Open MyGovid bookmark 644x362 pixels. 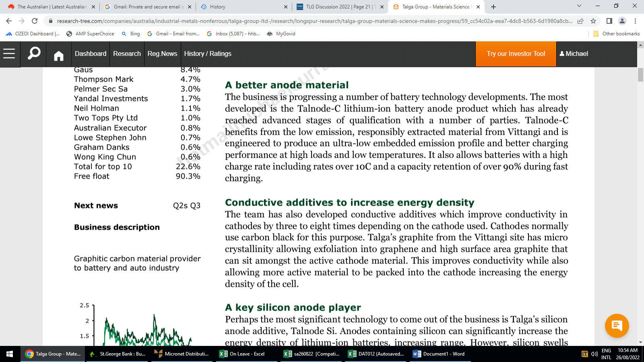(281, 34)
